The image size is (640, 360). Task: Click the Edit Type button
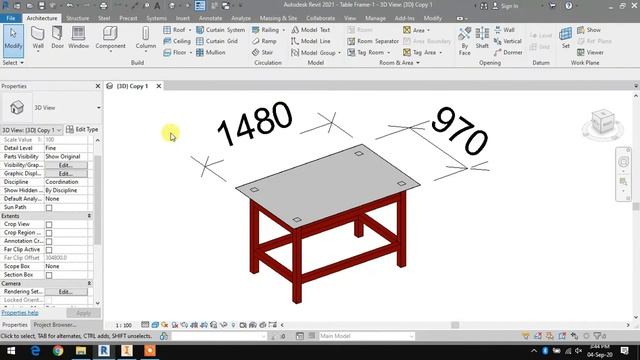pos(82,129)
